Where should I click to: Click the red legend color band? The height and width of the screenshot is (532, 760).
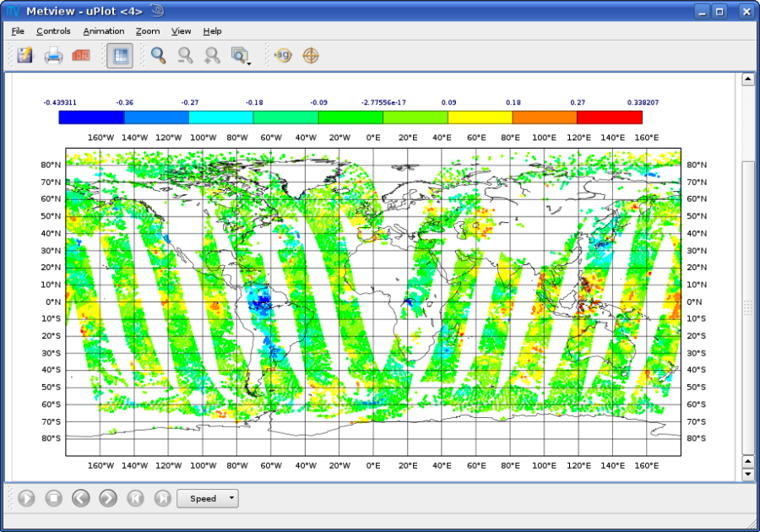610,117
